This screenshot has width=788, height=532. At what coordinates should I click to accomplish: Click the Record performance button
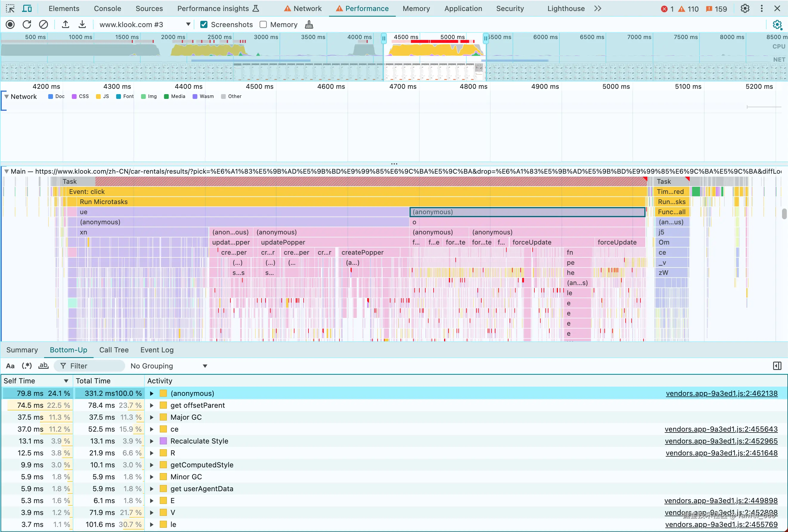10,24
